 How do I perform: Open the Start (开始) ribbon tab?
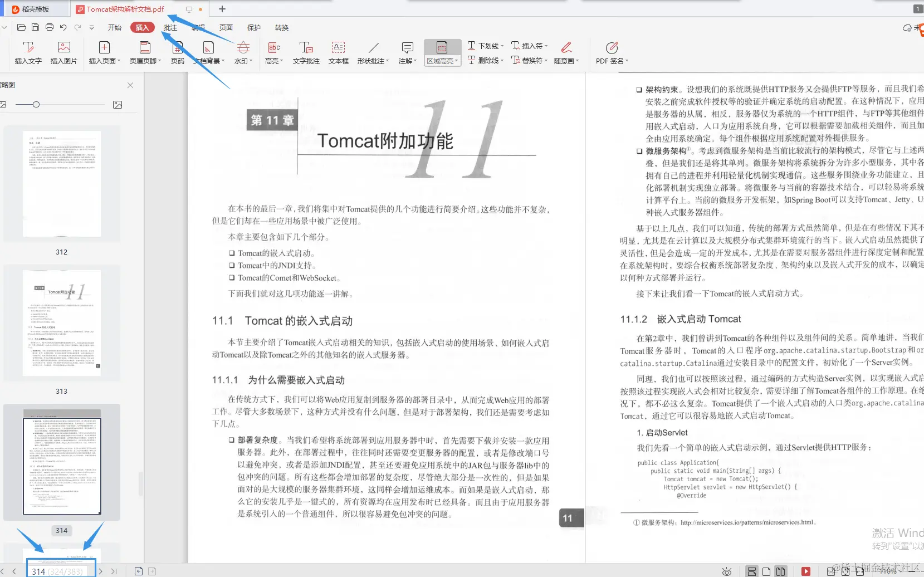tap(115, 27)
